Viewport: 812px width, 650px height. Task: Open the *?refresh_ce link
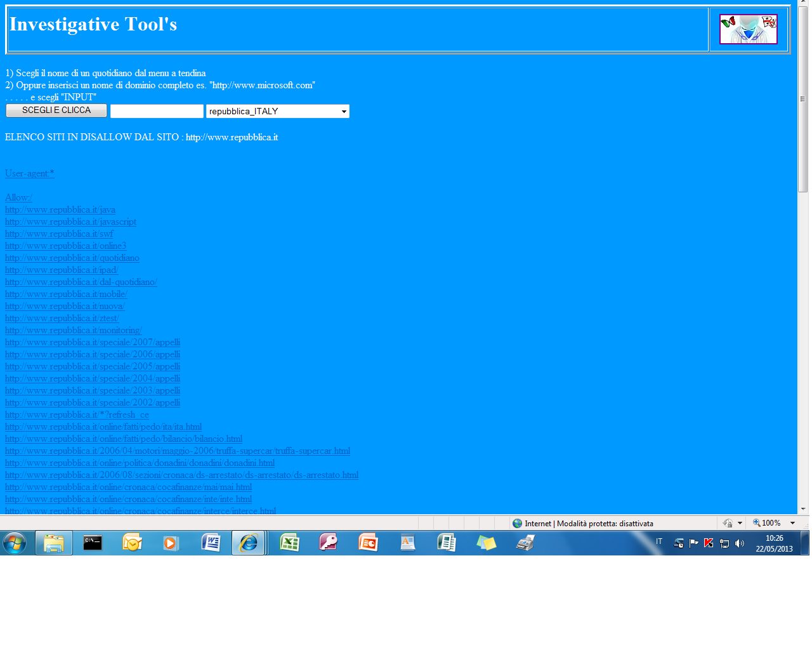[77, 415]
